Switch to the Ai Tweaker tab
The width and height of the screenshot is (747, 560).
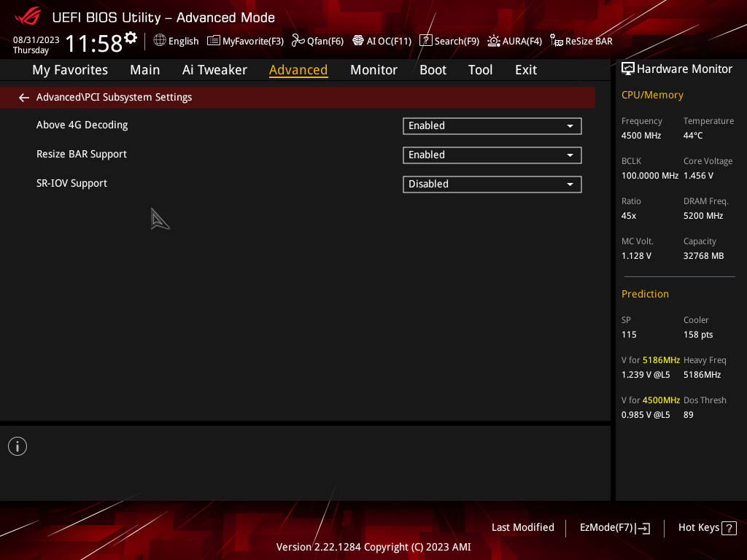pyautogui.click(x=214, y=70)
